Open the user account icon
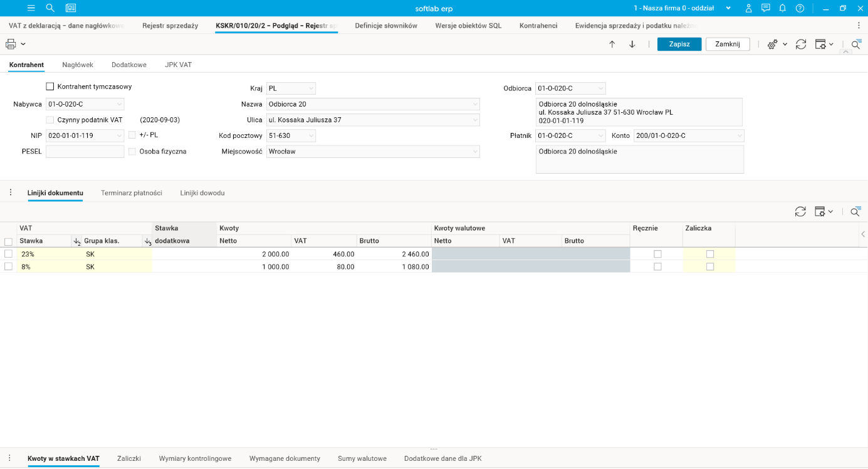The height and width of the screenshot is (469, 868). tap(748, 8)
